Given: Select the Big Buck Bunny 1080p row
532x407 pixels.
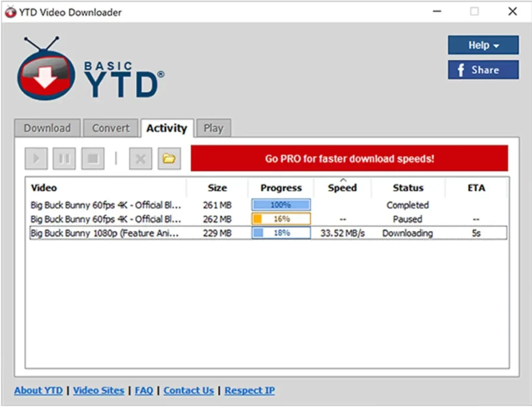Looking at the screenshot, I should coord(104,233).
